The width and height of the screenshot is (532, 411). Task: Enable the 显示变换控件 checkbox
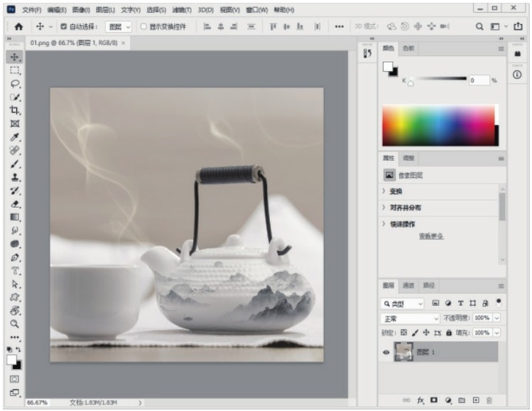pyautogui.click(x=143, y=26)
